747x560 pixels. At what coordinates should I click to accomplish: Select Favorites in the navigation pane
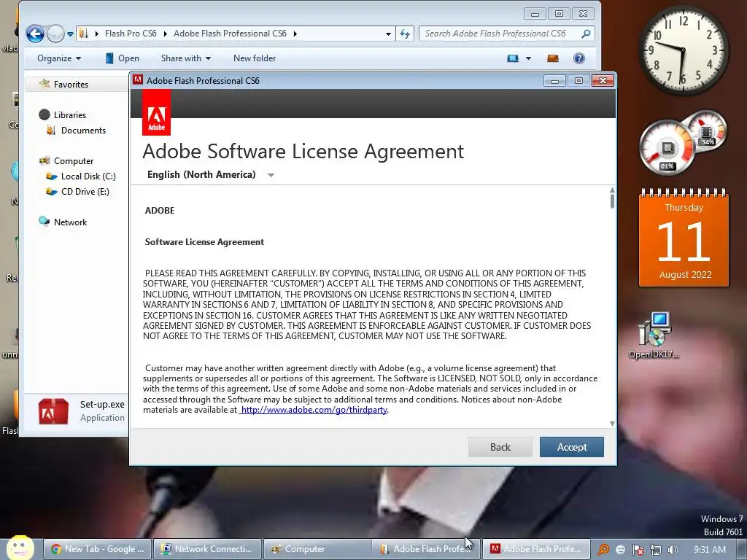(71, 85)
